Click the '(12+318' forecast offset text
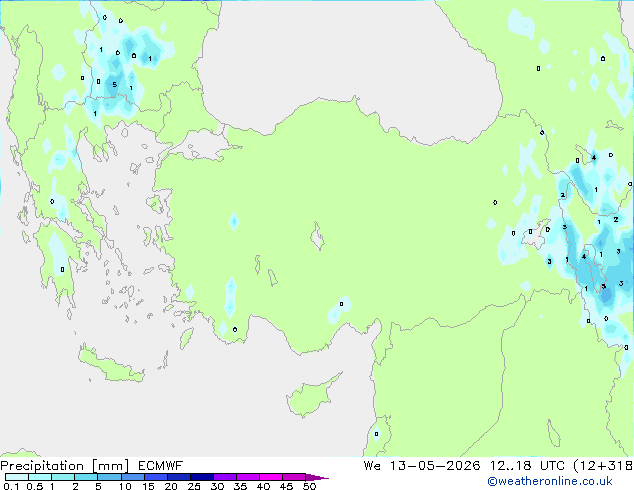This screenshot has width=634, height=490. tap(603, 466)
